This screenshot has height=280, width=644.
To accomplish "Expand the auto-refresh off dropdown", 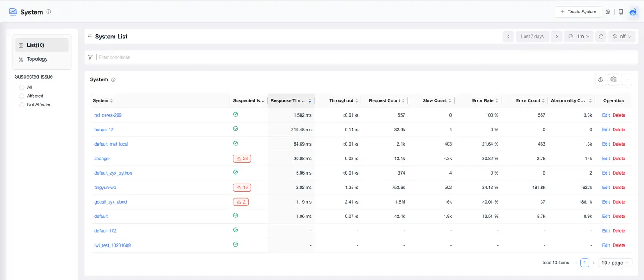I will [622, 37].
